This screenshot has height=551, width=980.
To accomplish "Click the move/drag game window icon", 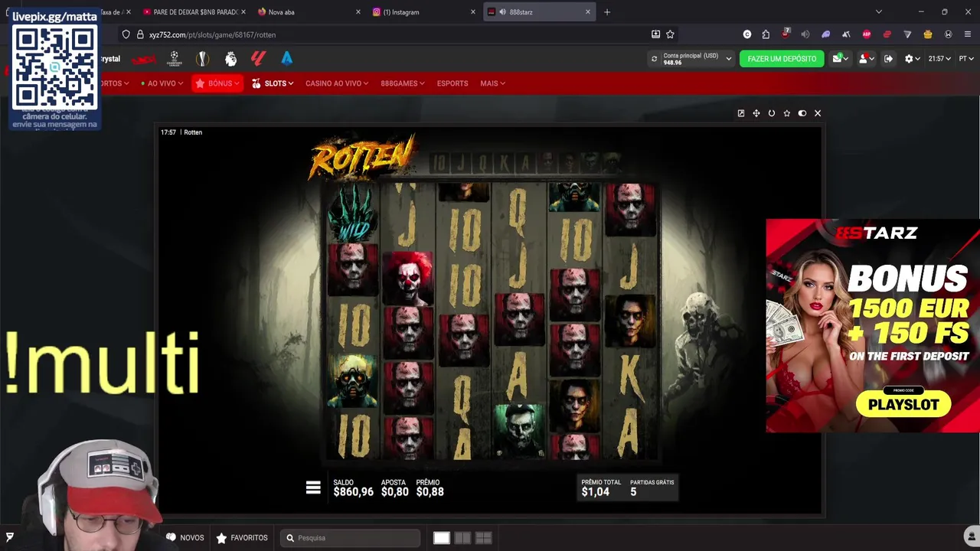I will (x=756, y=113).
